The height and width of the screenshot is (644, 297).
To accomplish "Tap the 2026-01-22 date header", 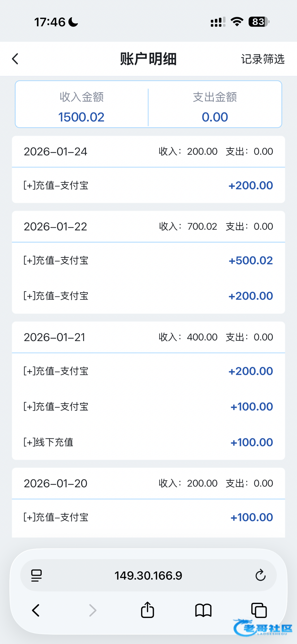I will [x=55, y=227].
